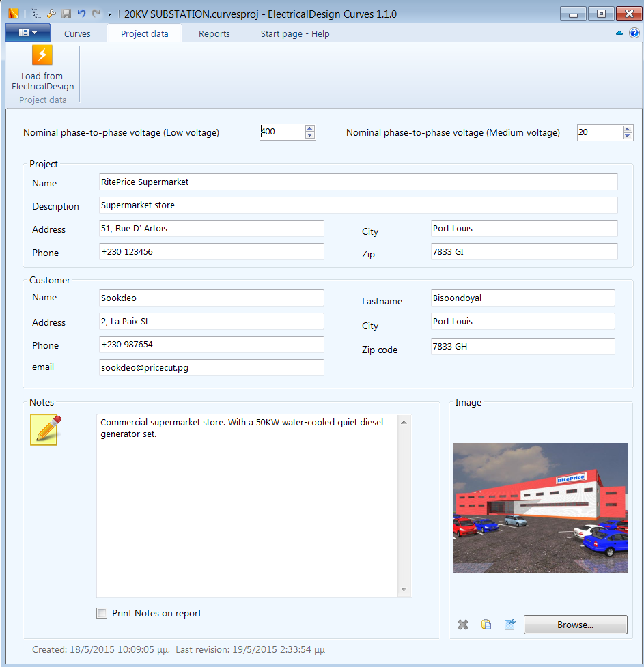The width and height of the screenshot is (644, 667).
Task: Open the Start page - Help section
Action: pyautogui.click(x=294, y=33)
